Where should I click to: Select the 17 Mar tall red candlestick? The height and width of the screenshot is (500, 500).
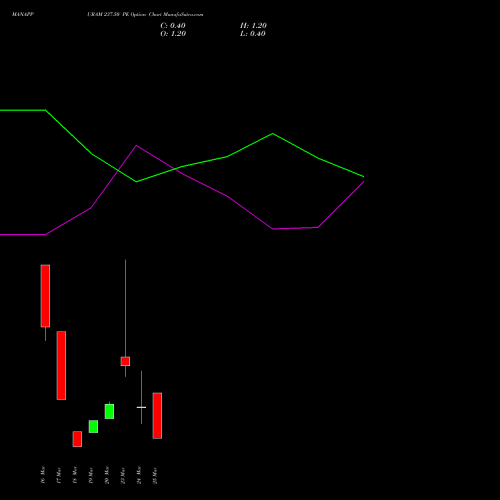(x=61, y=365)
